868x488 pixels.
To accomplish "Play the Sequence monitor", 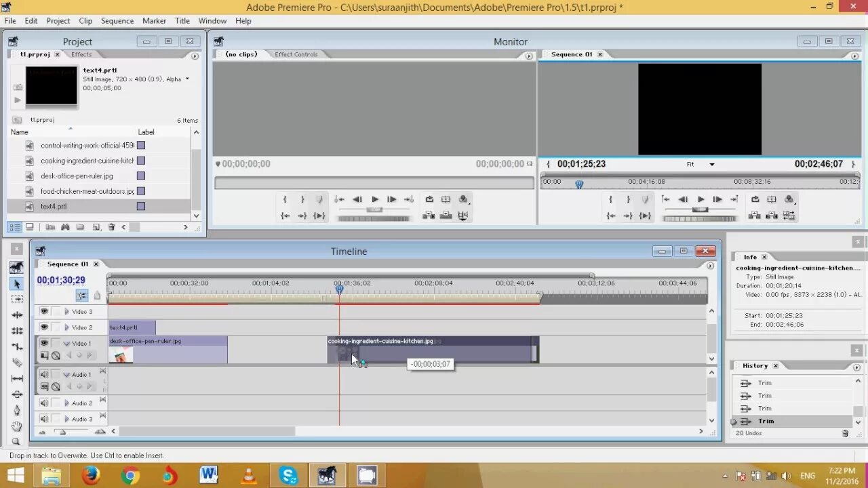I will (701, 199).
